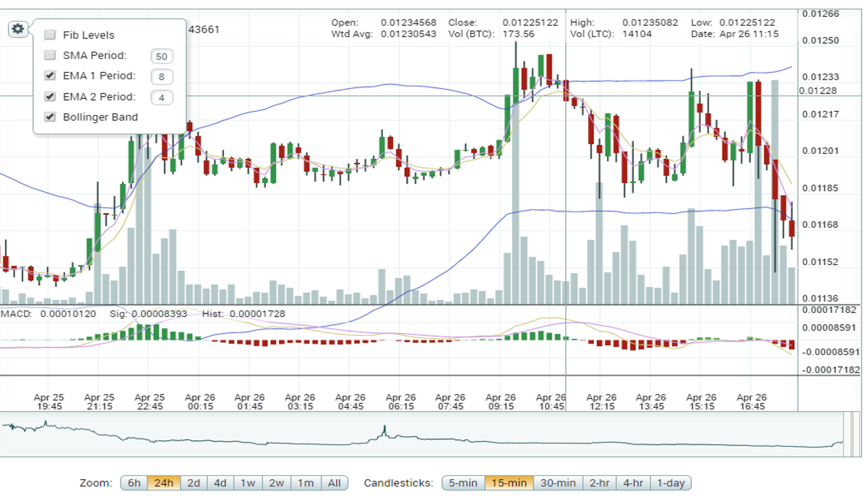Image resolution: width=868 pixels, height=500 pixels.
Task: Click the mini overview chart spike
Action: coord(384,430)
